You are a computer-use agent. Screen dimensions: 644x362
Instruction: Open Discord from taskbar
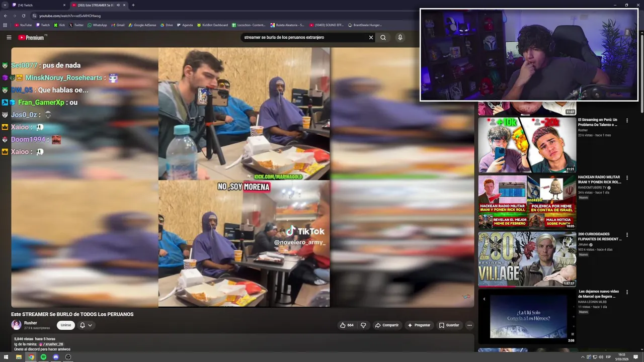tap(56, 357)
